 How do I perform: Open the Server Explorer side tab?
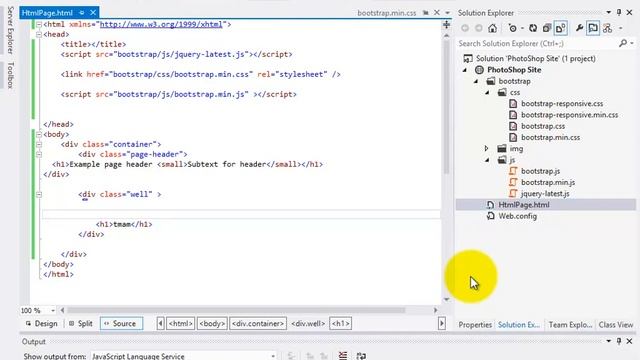click(11, 30)
